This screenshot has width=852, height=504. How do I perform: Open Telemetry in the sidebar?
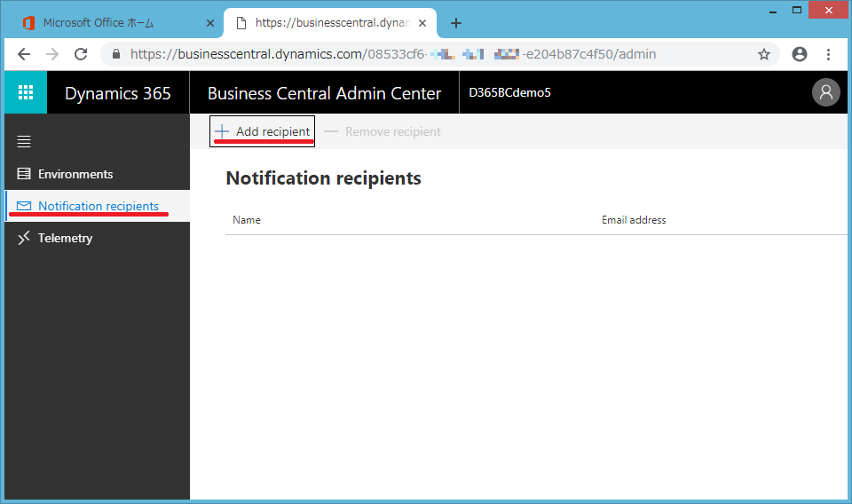coord(98,238)
